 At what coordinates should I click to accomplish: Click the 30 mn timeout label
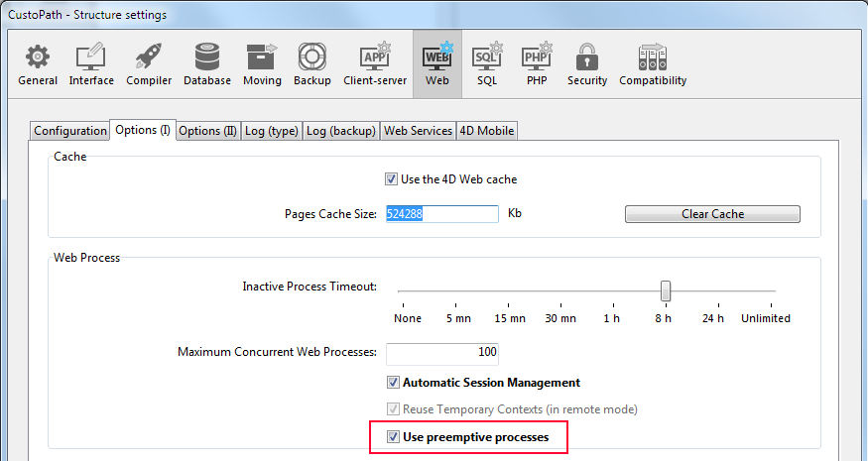(560, 318)
